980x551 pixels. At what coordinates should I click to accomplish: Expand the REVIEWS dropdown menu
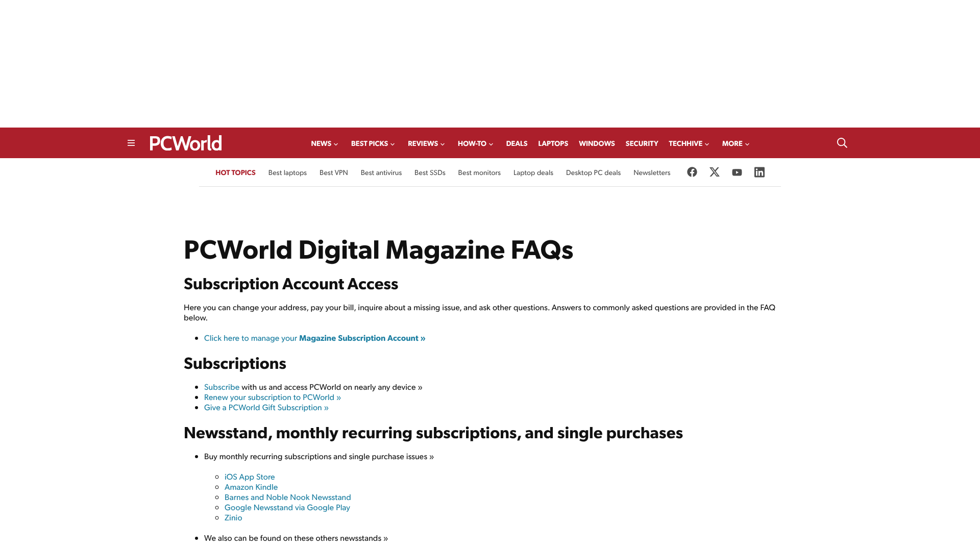pyautogui.click(x=426, y=144)
